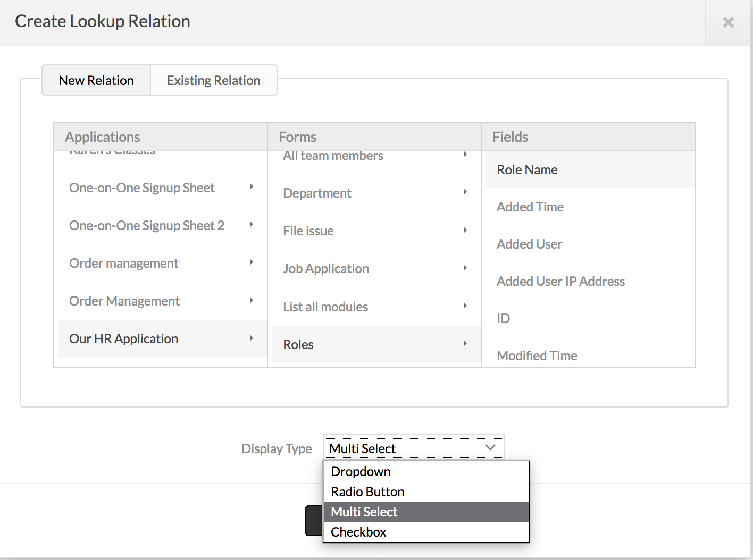
Task: Select the New Relation tab
Action: tap(96, 80)
